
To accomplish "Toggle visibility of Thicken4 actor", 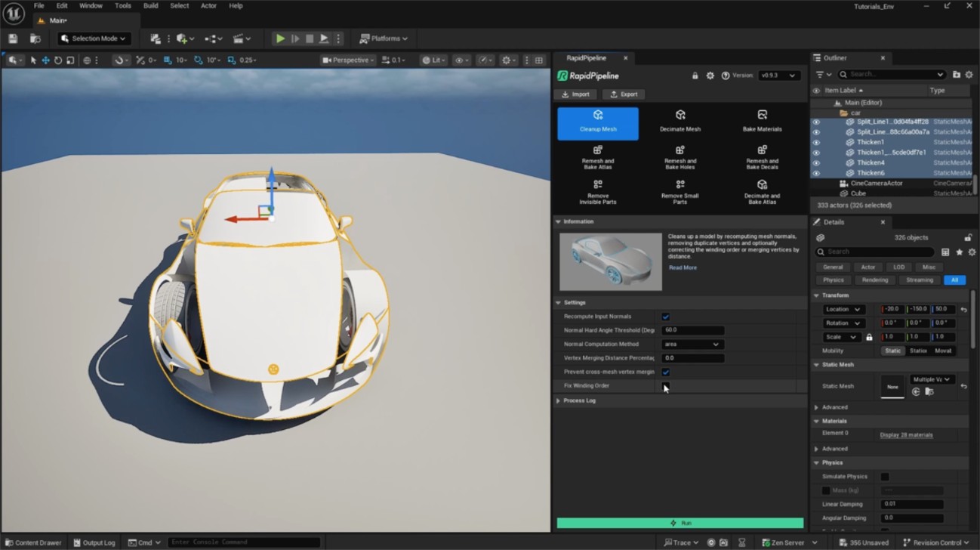I will [x=816, y=162].
